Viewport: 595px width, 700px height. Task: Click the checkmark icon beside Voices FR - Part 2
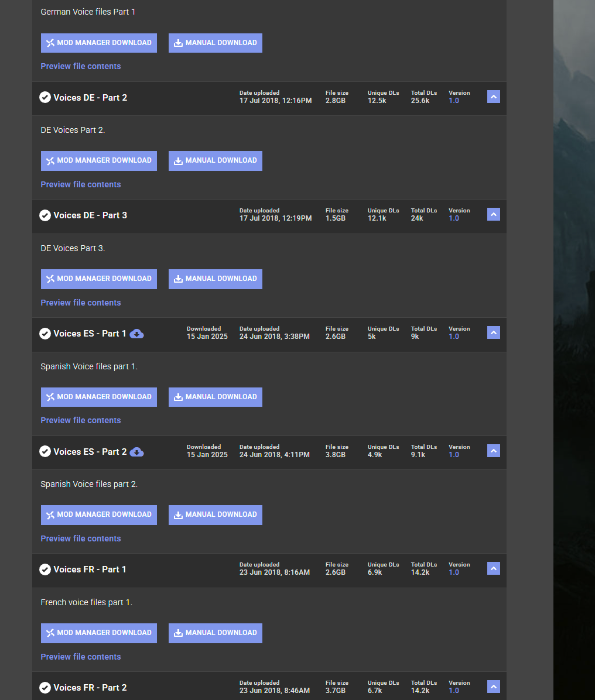pyautogui.click(x=45, y=688)
